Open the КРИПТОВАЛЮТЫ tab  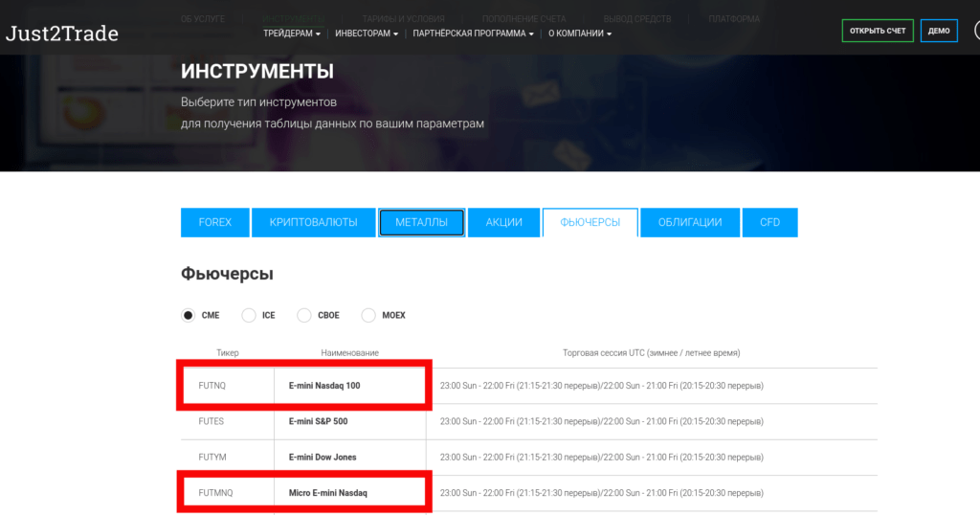(313, 222)
